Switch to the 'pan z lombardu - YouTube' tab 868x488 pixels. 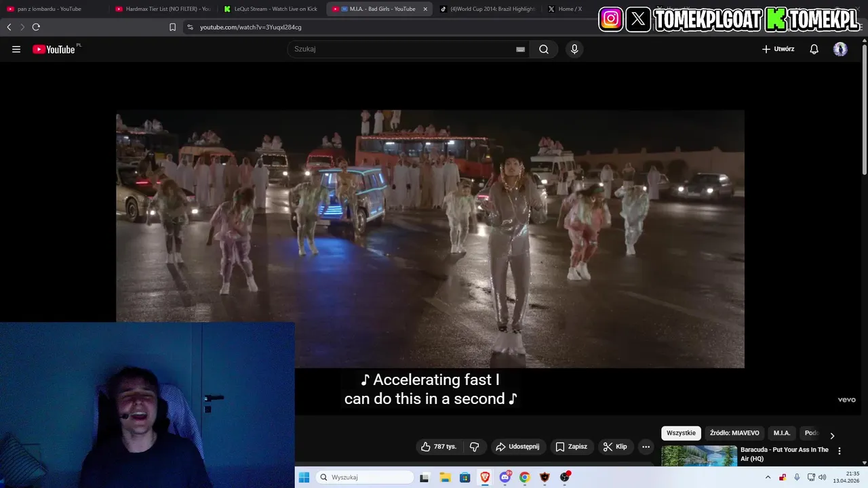tap(54, 9)
